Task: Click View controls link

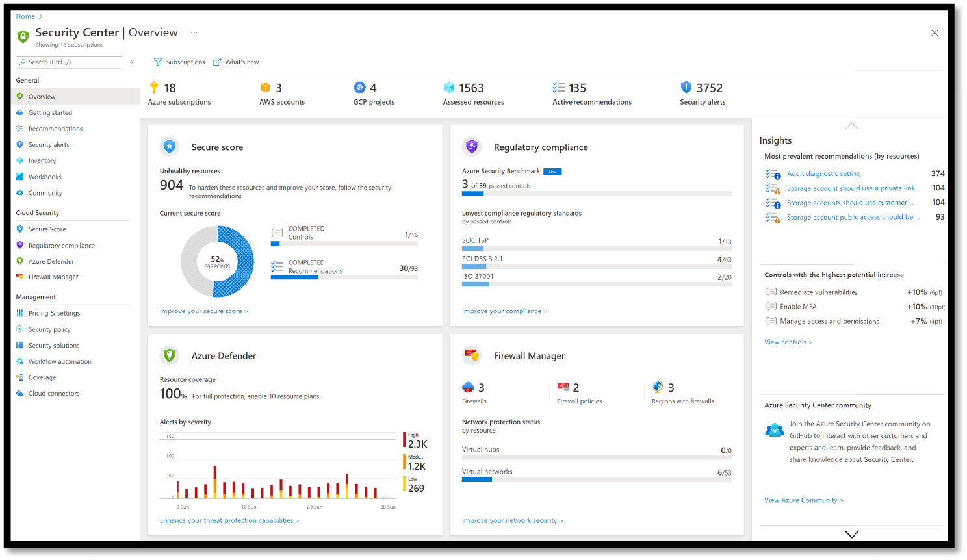Action: (x=788, y=342)
